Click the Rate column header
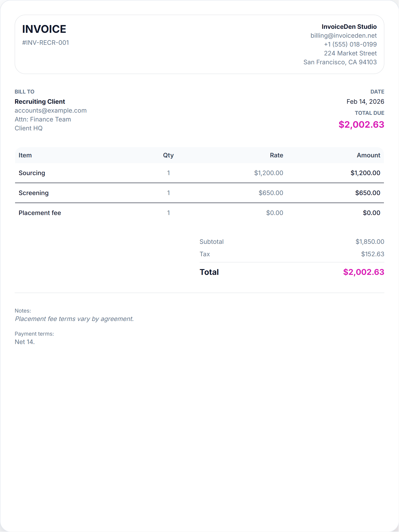This screenshot has width=399, height=532. click(276, 155)
